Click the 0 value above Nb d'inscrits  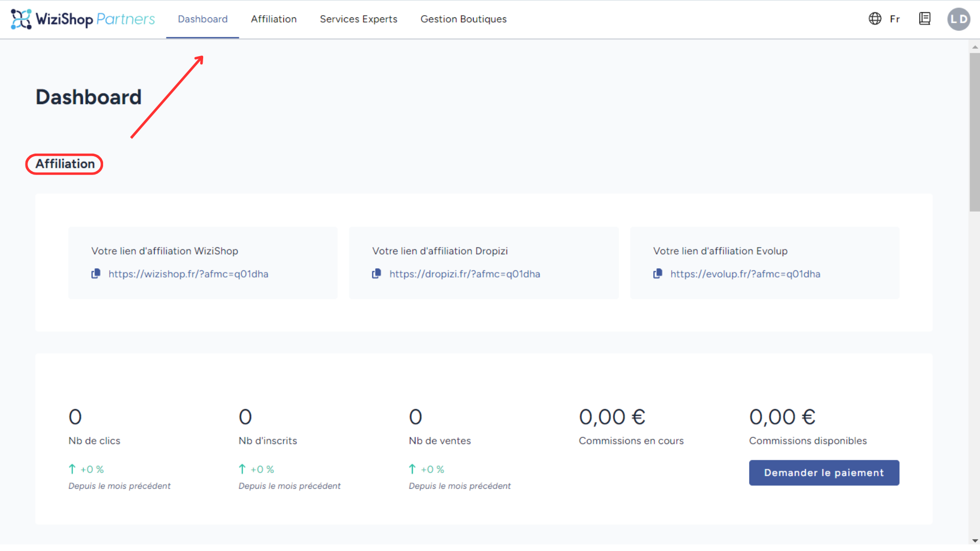245,417
